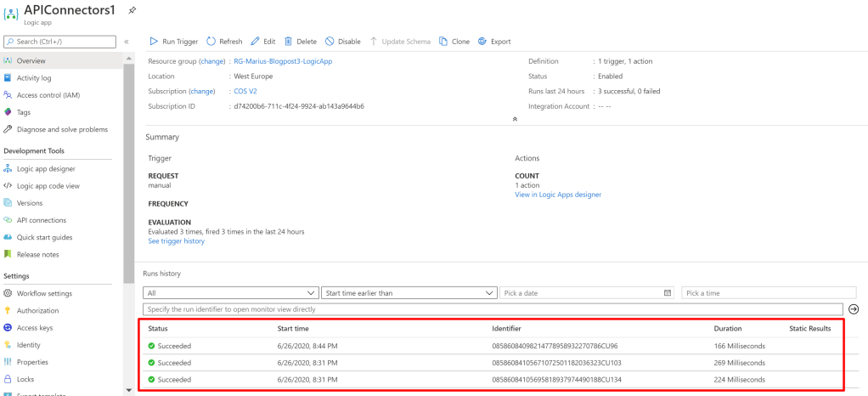Open API connections menu item
Image resolution: width=868 pixels, height=396 pixels.
tap(42, 220)
